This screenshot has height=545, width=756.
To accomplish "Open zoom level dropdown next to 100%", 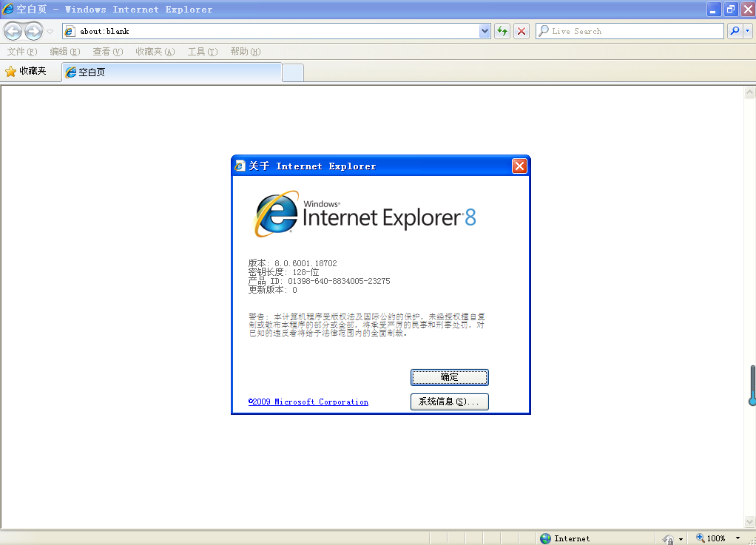I will point(738,538).
